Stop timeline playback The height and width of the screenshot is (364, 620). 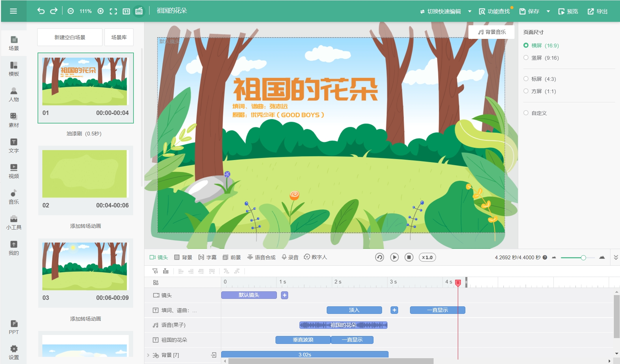tap(409, 257)
